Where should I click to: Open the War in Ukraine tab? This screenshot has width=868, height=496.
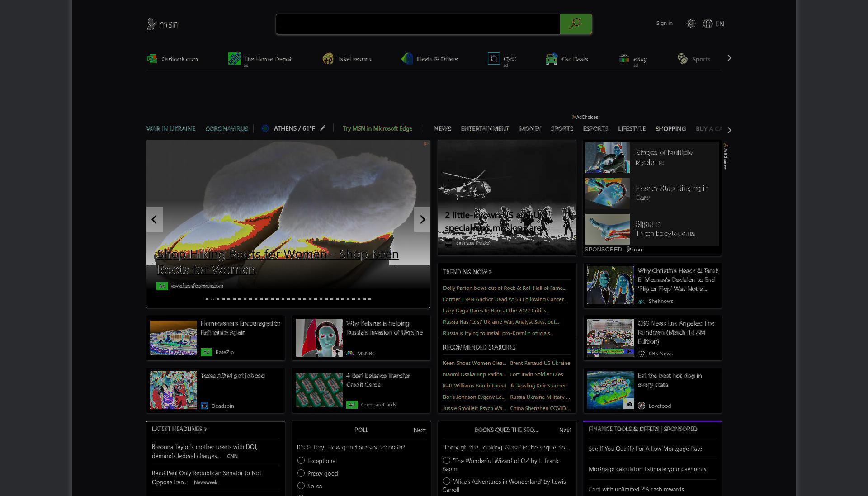click(171, 128)
